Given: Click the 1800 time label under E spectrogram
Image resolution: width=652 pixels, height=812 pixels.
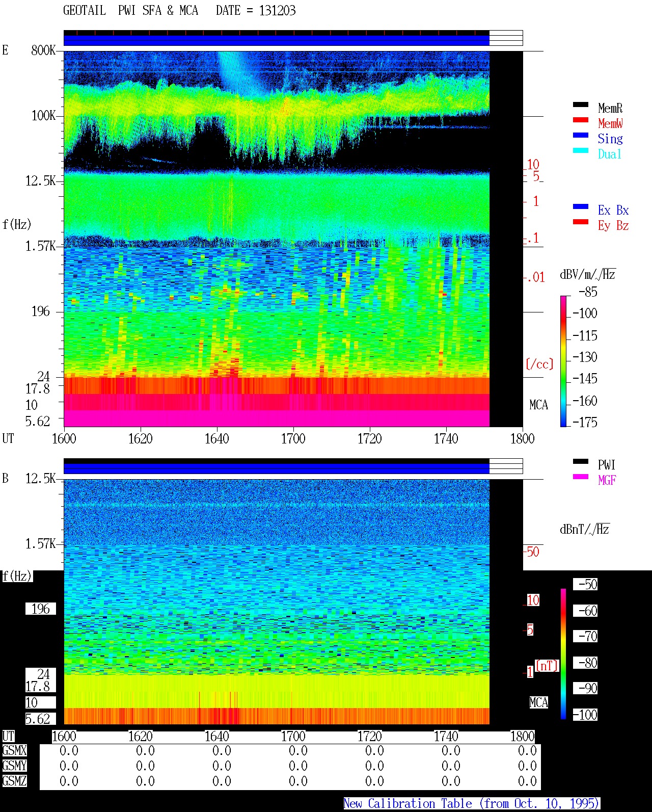Looking at the screenshot, I should click(523, 439).
